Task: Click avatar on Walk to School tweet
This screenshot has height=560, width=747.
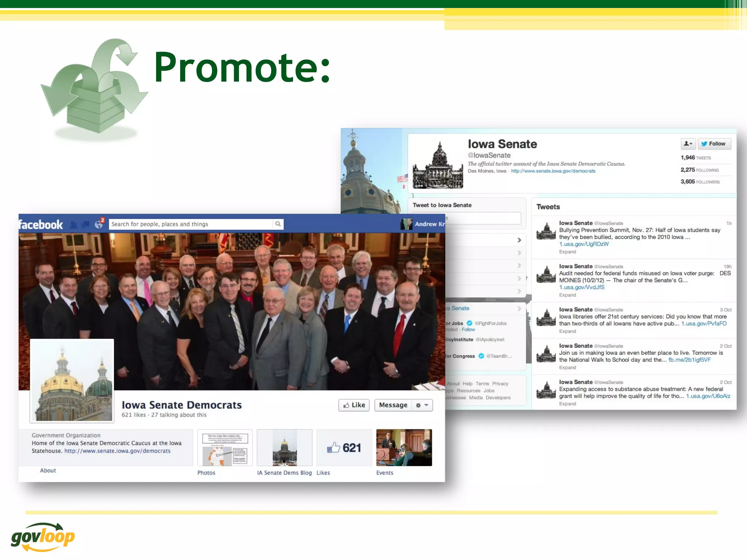Action: pos(546,353)
